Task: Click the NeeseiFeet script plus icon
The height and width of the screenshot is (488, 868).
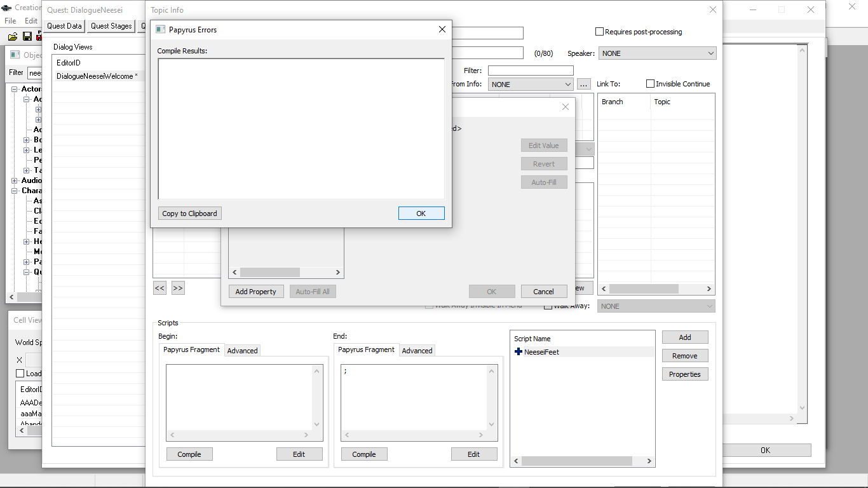Action: click(x=519, y=352)
